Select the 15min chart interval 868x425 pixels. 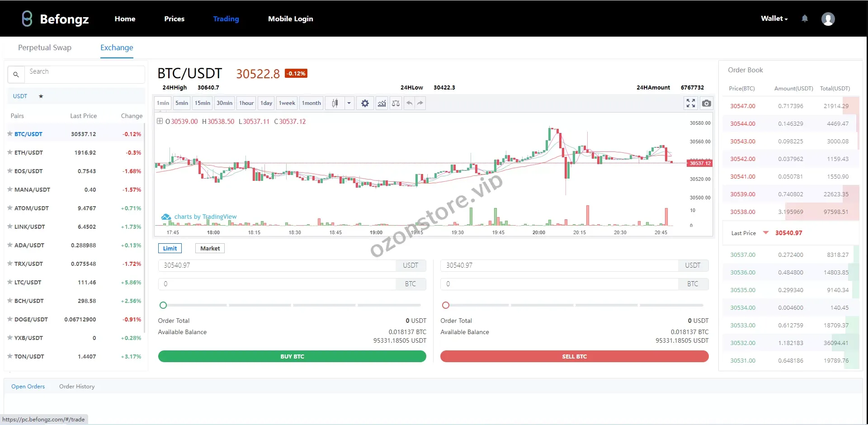click(x=202, y=104)
